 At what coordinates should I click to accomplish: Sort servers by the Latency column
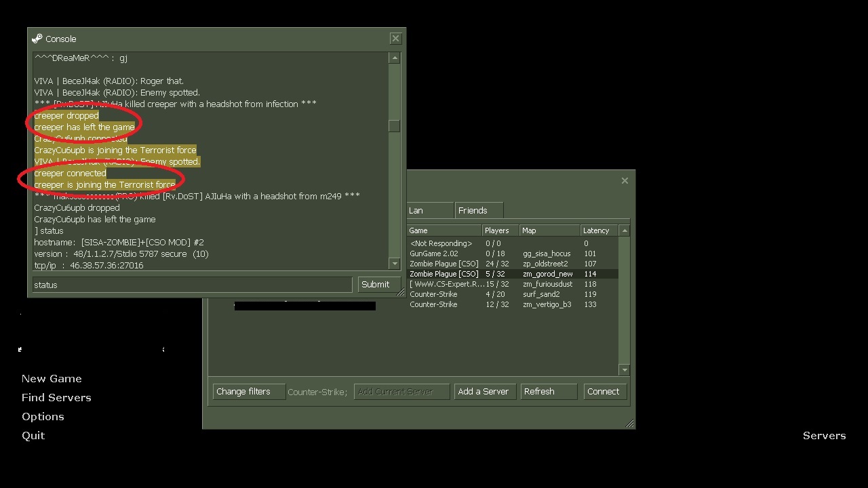[597, 230]
